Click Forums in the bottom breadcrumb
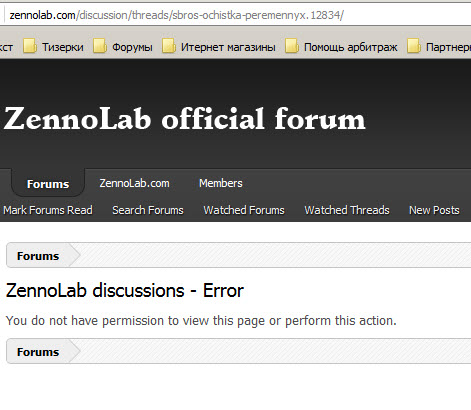Image resolution: width=471 pixels, height=410 pixels. pos(38,352)
